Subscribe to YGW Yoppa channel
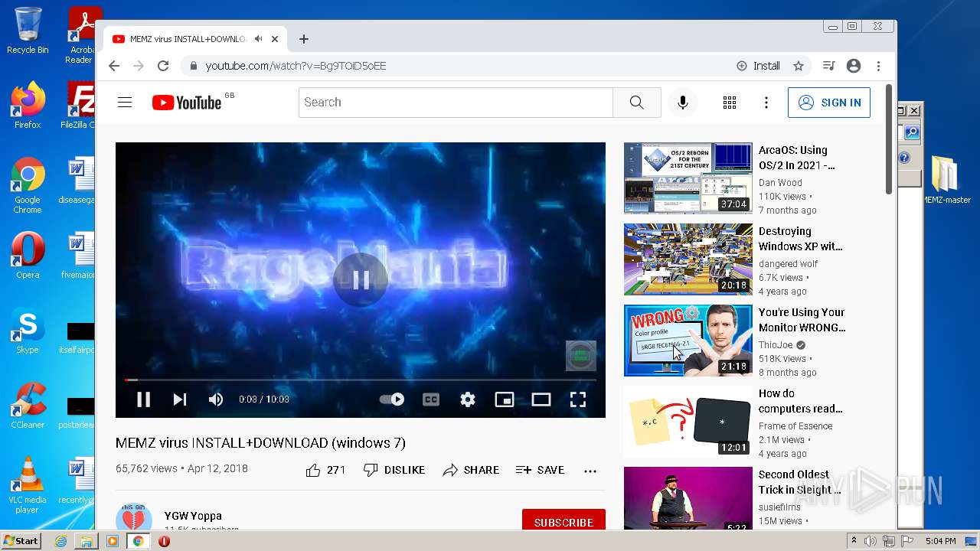 click(563, 520)
